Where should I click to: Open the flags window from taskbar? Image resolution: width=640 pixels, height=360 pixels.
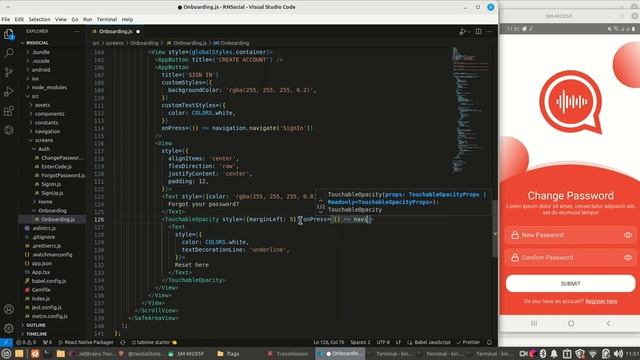(x=229, y=354)
